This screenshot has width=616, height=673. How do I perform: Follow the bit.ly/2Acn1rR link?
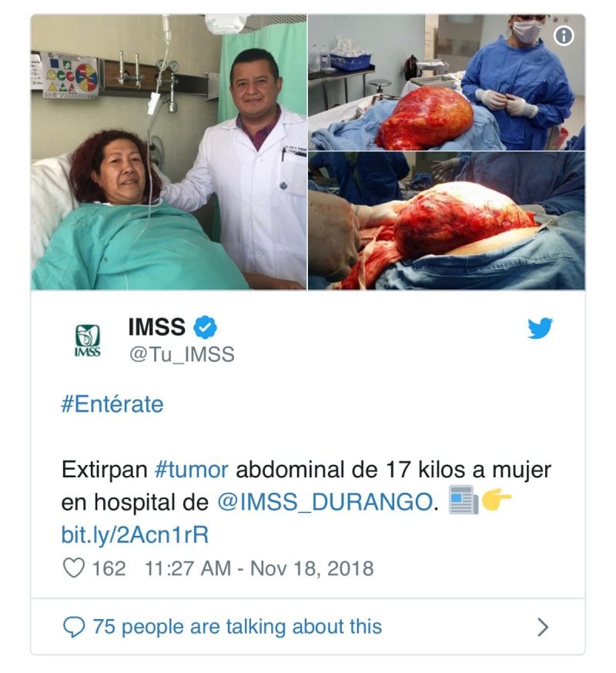(x=136, y=535)
